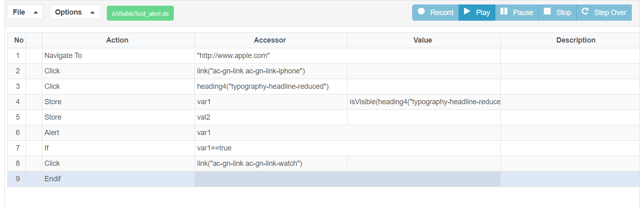Image resolution: width=644 pixels, height=208 pixels.
Task: Start the test with Play
Action: coord(477,13)
